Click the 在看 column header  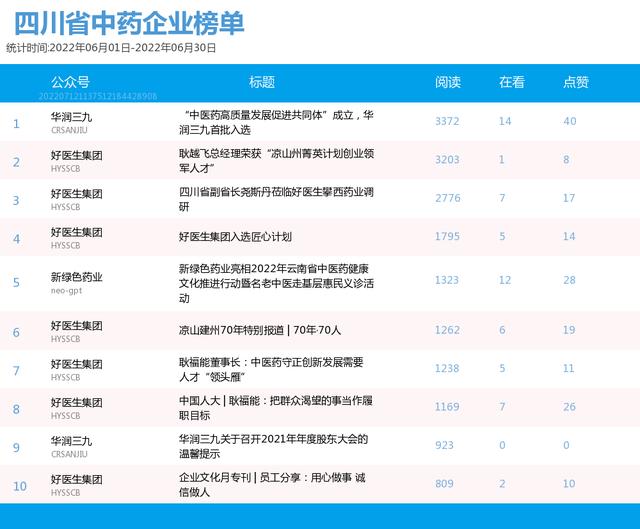coord(511,82)
